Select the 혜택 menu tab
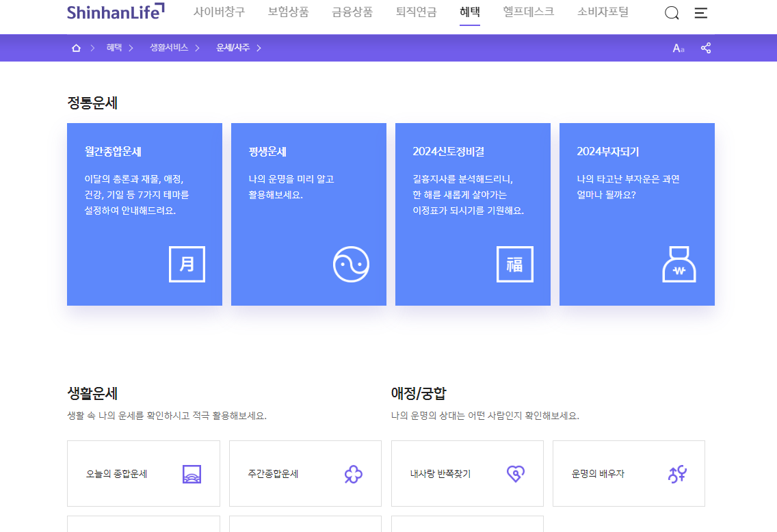The width and height of the screenshot is (777, 532). 470,12
